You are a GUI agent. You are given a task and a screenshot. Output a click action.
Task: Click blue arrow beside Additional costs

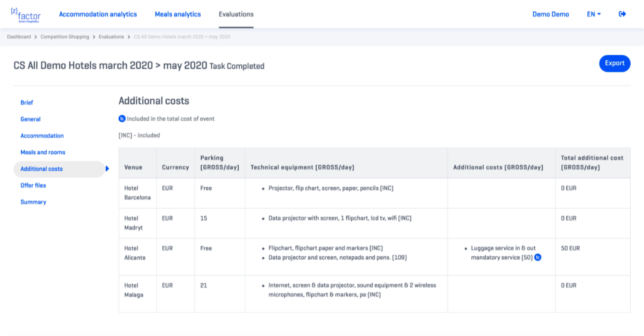point(107,169)
